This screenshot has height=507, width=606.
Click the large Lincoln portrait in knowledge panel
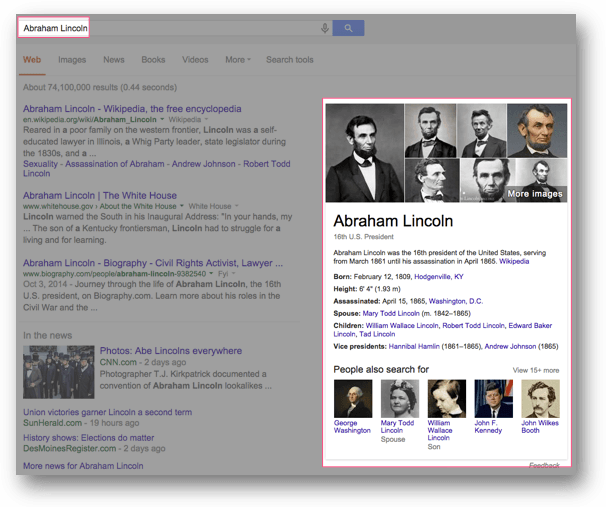pyautogui.click(x=364, y=153)
